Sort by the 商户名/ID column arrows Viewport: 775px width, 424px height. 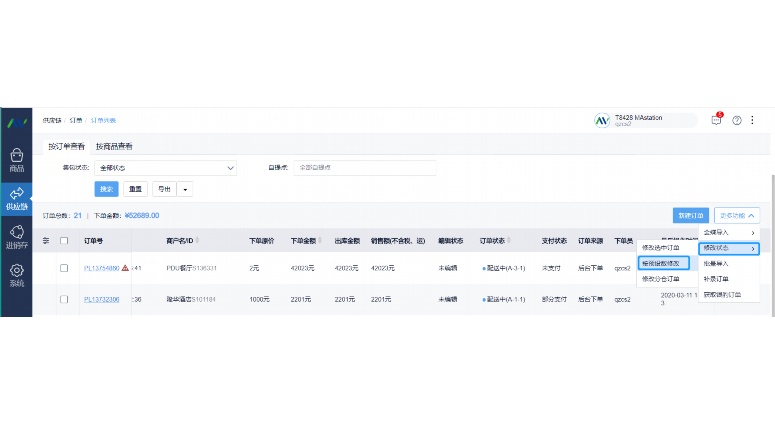[x=197, y=241]
